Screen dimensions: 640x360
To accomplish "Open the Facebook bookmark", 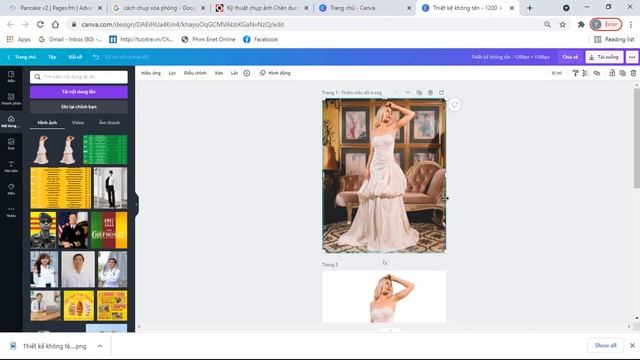I will click(x=261, y=39).
